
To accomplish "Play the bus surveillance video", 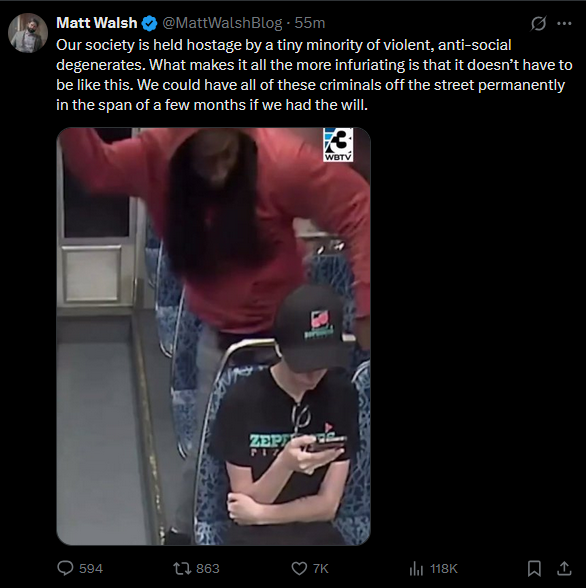I will point(213,336).
